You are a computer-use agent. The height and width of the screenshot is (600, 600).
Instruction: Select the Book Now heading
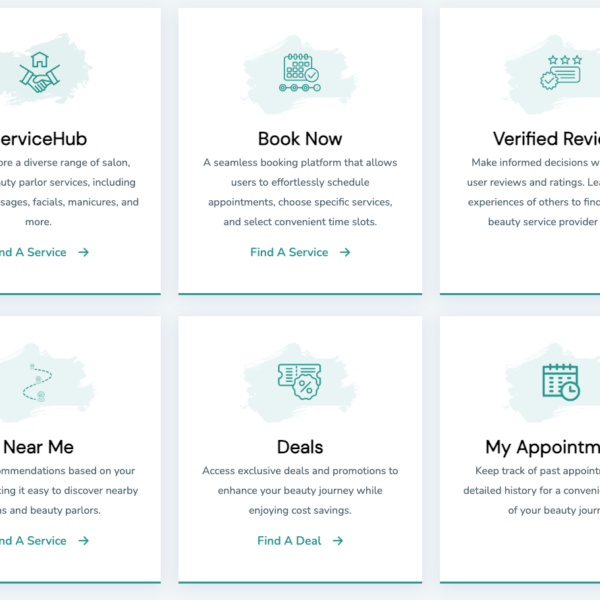300,139
